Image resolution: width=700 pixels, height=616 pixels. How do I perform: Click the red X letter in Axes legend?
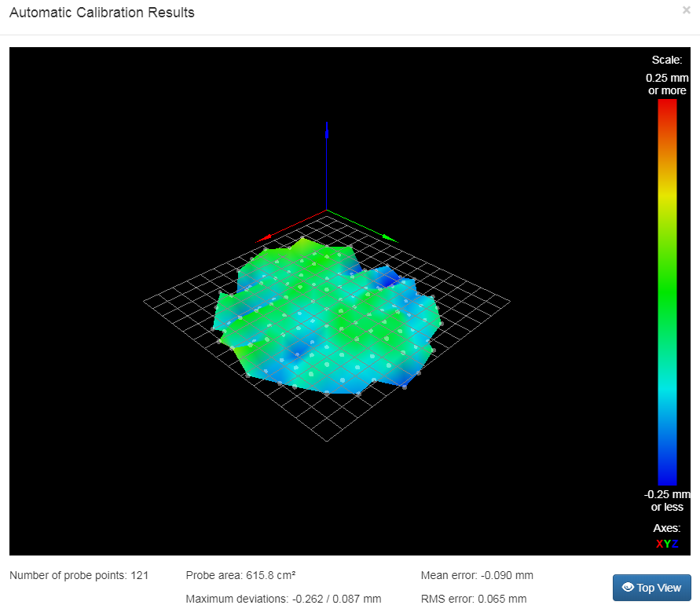[x=659, y=544]
